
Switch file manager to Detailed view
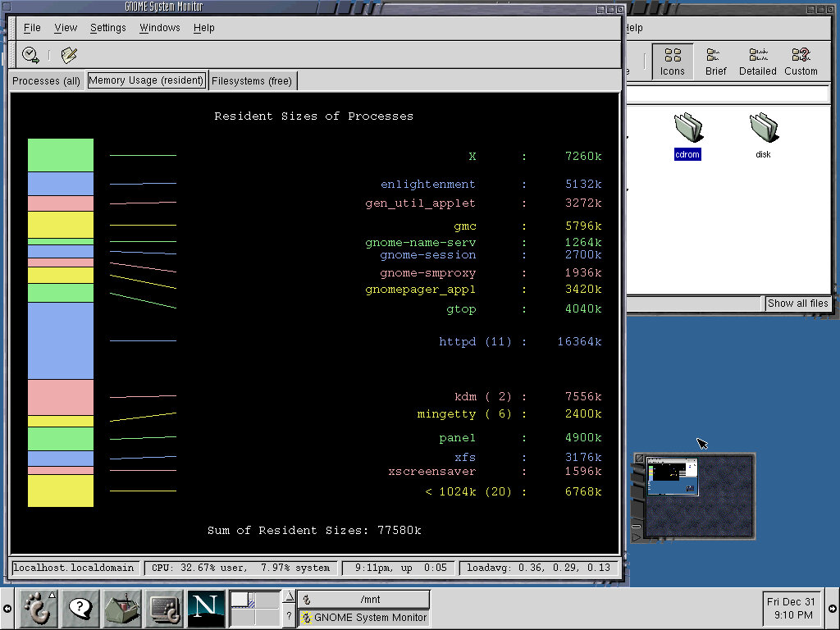click(757, 62)
